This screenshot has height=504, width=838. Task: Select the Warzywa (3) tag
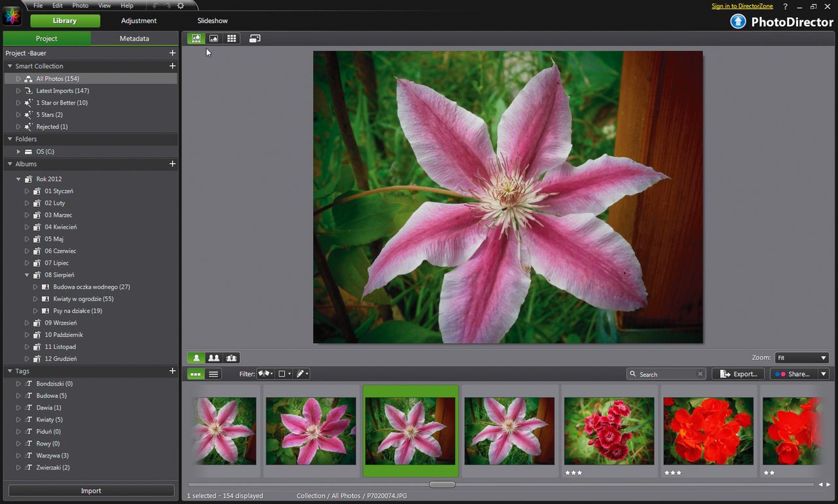pos(52,456)
